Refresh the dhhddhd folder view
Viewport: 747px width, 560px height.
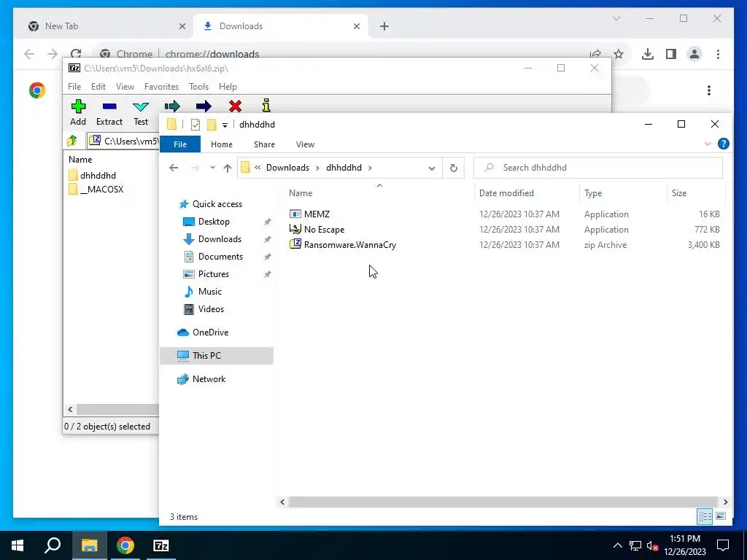coord(454,168)
